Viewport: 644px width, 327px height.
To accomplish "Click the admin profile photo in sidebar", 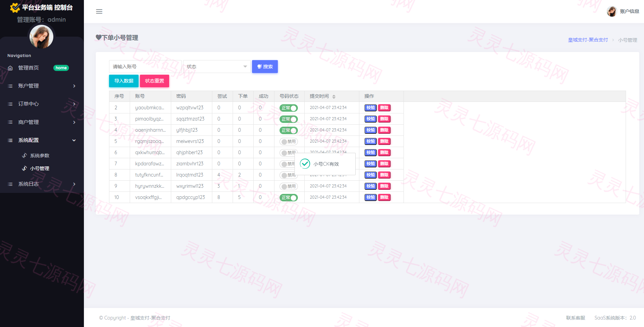I will coord(41,37).
